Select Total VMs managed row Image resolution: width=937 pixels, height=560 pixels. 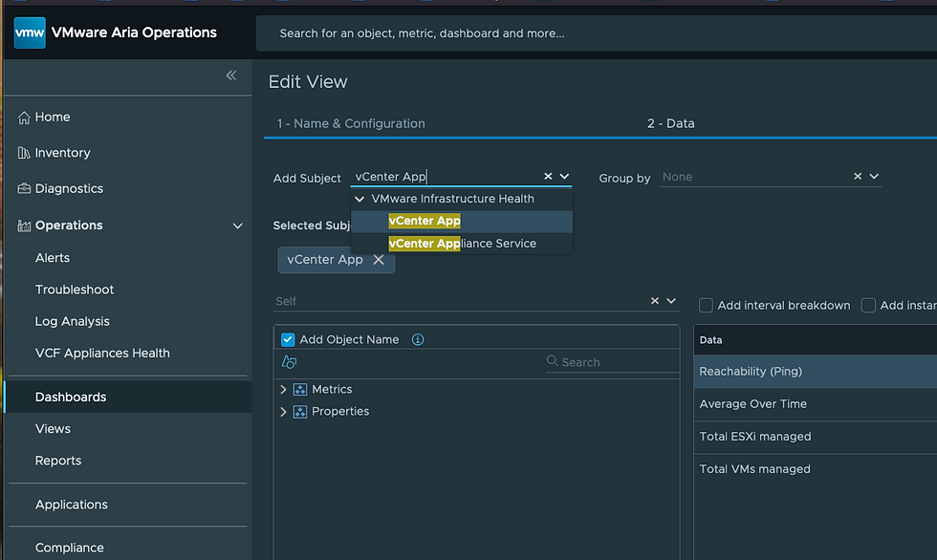[x=815, y=469]
